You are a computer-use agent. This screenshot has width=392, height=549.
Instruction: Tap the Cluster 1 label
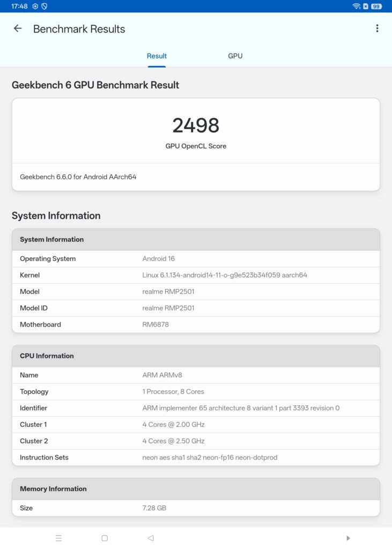click(33, 425)
